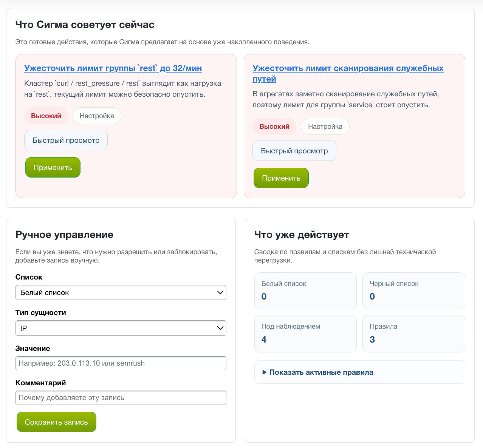
Task: Select the 'Под наблюдением' summary tile
Action: [305, 334]
